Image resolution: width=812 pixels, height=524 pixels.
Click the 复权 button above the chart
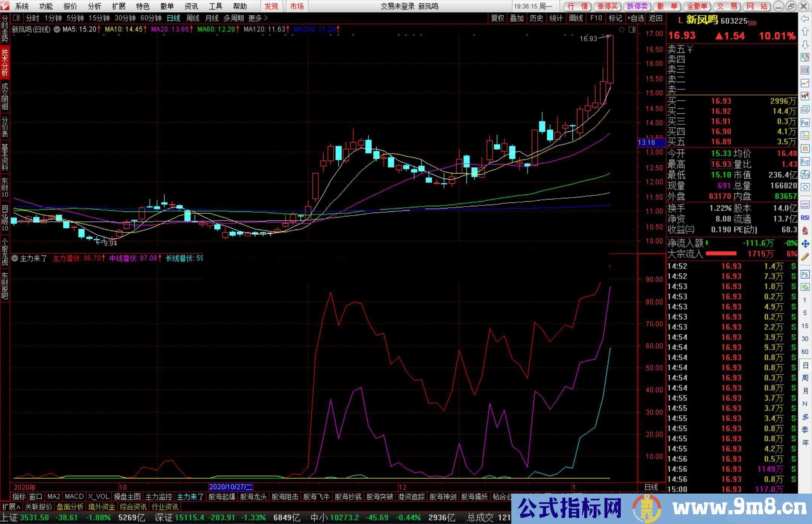coord(497,18)
